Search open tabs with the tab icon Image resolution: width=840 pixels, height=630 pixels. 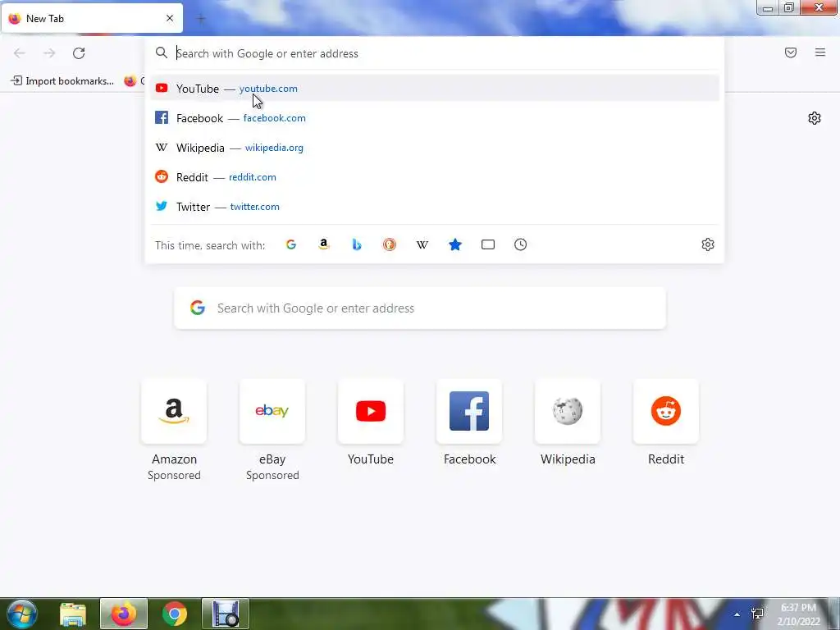click(x=488, y=244)
